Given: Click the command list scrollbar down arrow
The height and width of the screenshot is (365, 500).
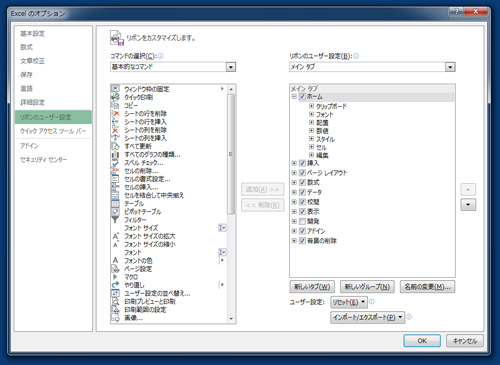Looking at the screenshot, I should point(231,319).
